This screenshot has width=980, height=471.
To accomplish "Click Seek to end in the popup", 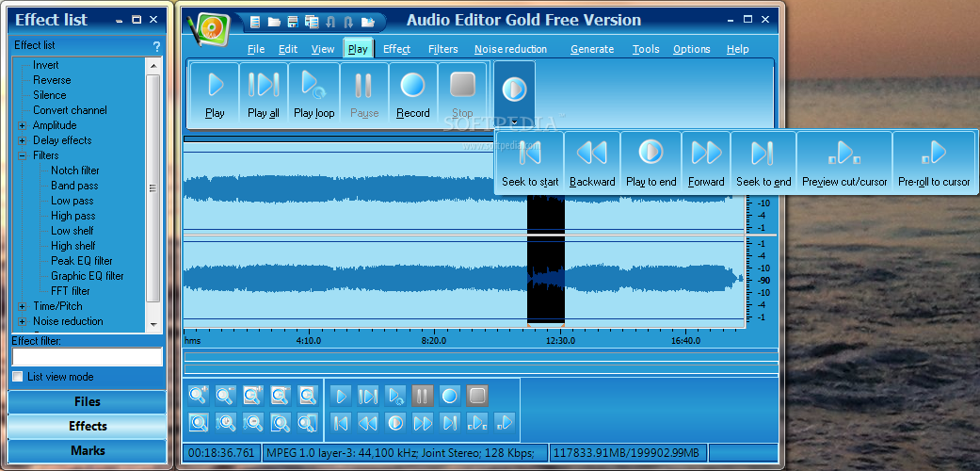I will (x=763, y=162).
